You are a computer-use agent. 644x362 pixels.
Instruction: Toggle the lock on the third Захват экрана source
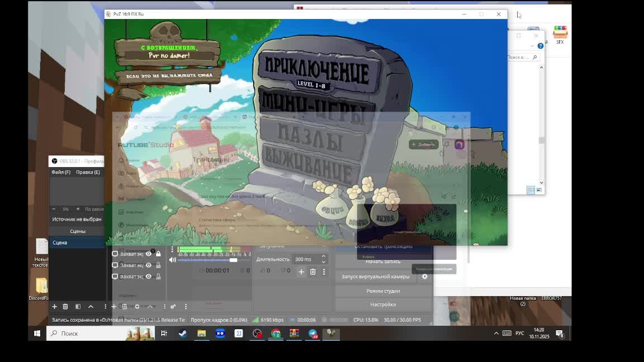[158, 277]
